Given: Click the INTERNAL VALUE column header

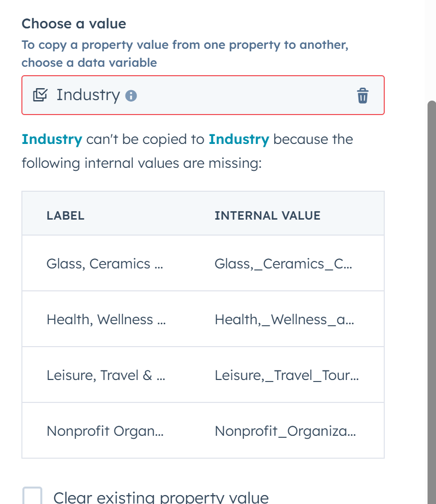Looking at the screenshot, I should tap(267, 215).
